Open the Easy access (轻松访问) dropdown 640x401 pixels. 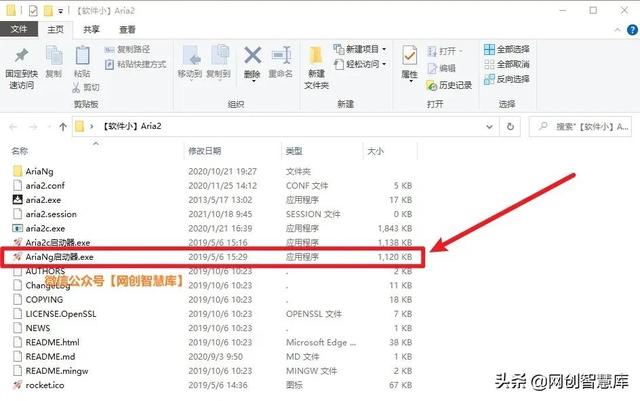(360, 64)
